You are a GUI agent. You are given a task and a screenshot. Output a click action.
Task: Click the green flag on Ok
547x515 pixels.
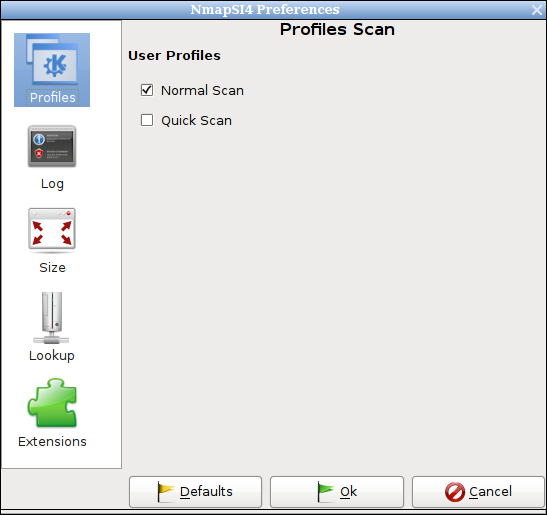(326, 491)
